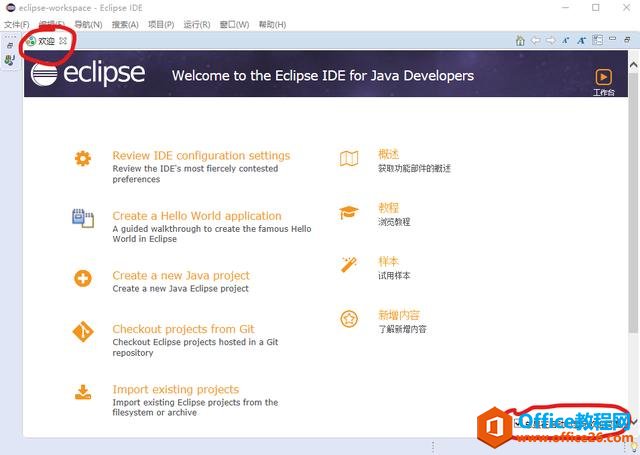Open the 文件(F) menu

coord(17,24)
